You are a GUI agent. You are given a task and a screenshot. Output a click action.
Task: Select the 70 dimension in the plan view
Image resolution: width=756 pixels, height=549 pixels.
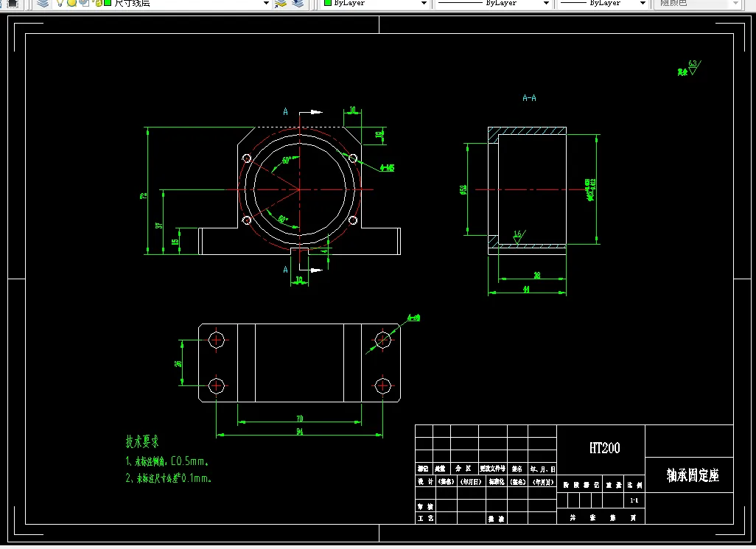299,419
